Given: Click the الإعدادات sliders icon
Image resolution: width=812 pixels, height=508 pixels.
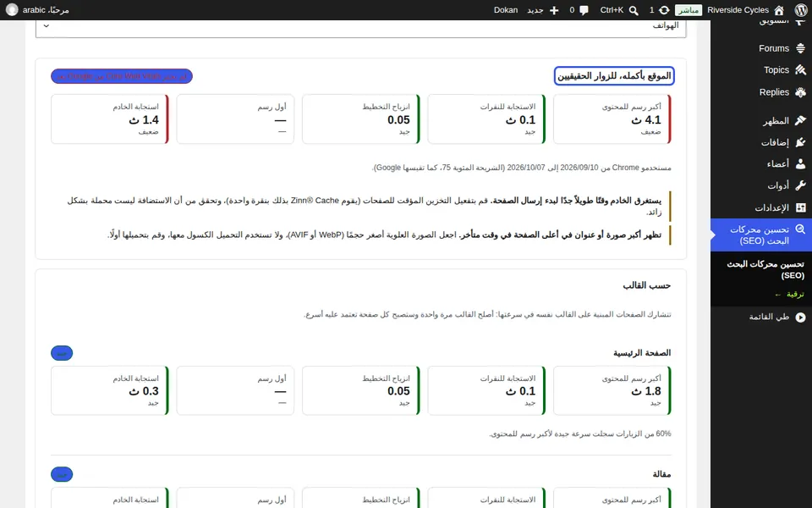Looking at the screenshot, I should pyautogui.click(x=801, y=207).
